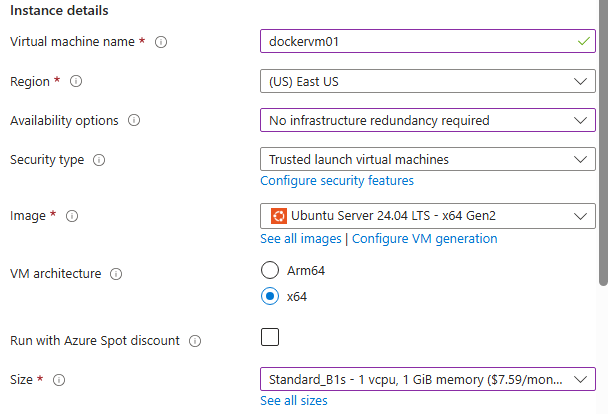Expand the Availability options dropdown
608x414 pixels.
(x=427, y=121)
